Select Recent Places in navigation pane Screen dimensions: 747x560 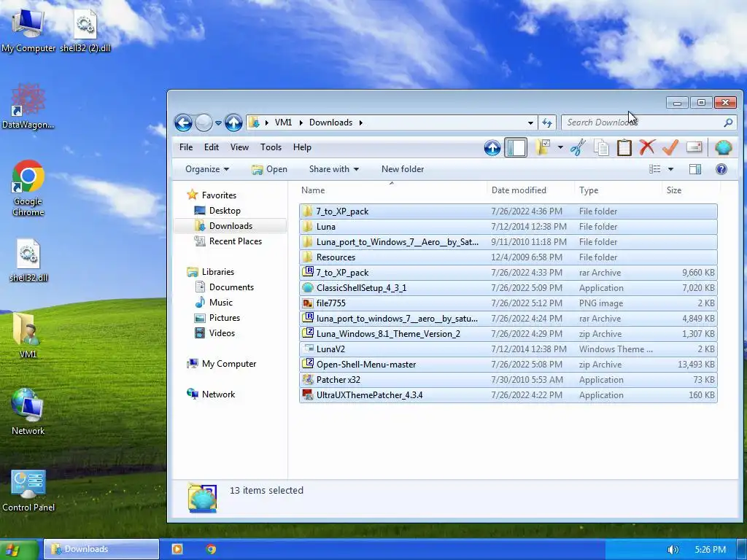tap(236, 241)
